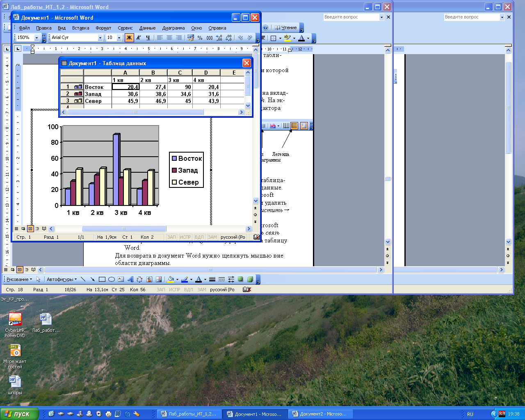Viewport: 525px width, 420px height.
Task: Apply percent style icon
Action: 200,38
